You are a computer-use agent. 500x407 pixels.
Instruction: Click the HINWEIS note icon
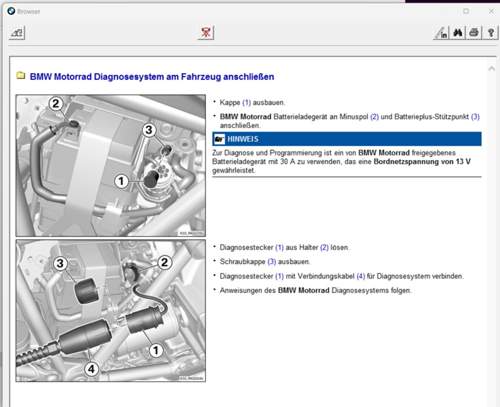coord(219,139)
